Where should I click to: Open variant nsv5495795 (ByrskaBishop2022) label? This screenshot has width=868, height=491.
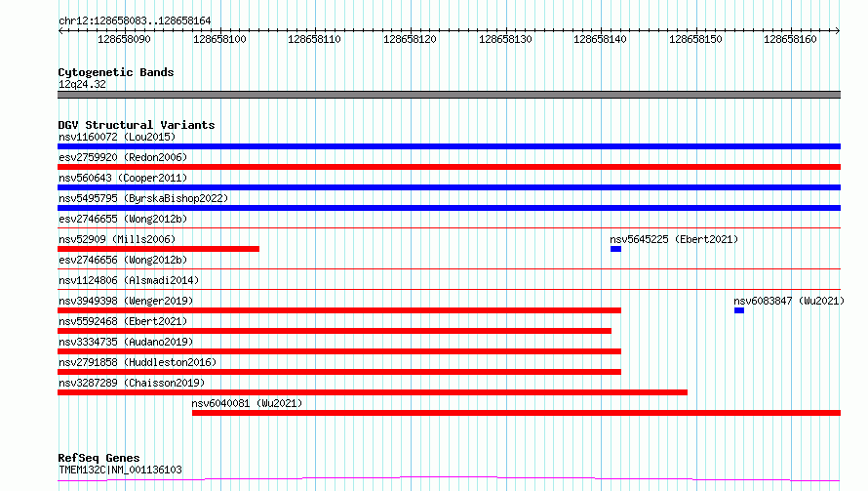tap(143, 198)
